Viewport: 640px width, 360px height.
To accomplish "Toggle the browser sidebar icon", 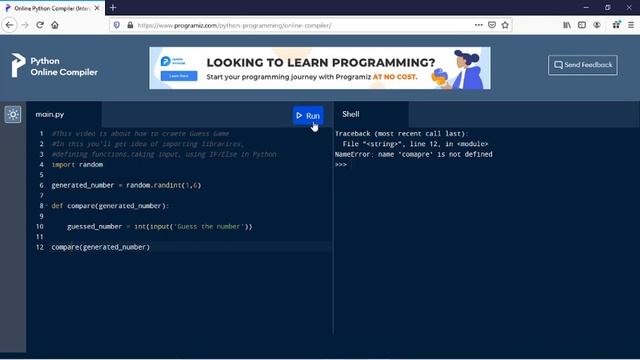I will coord(582,25).
